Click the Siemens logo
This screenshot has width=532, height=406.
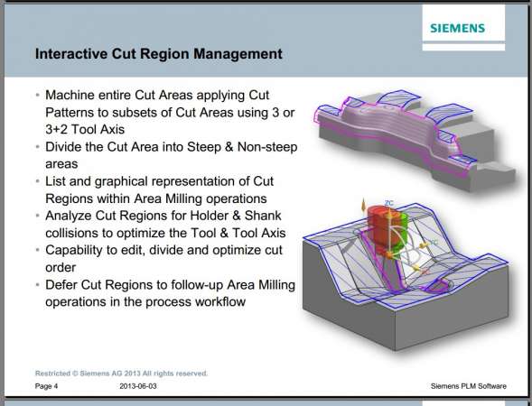(x=457, y=28)
